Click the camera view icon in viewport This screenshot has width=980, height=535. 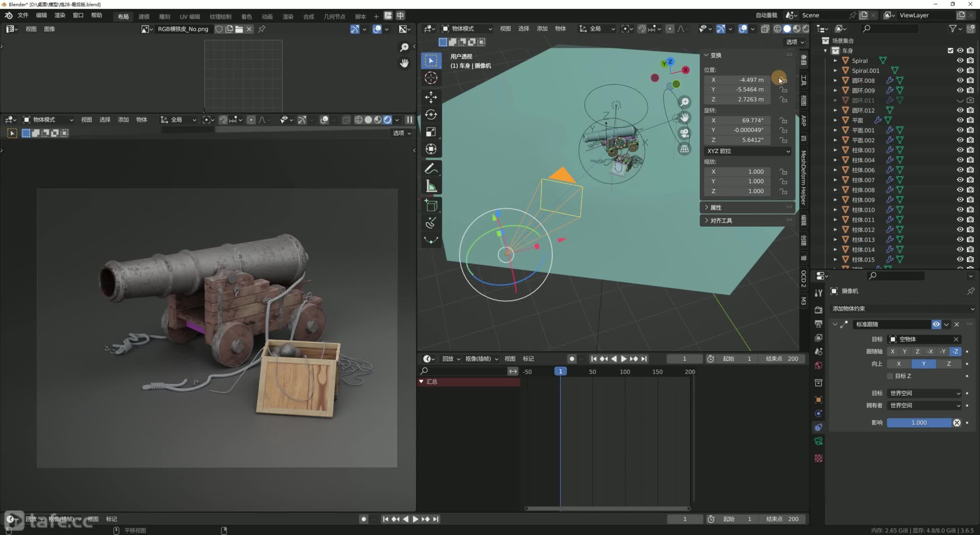684,133
